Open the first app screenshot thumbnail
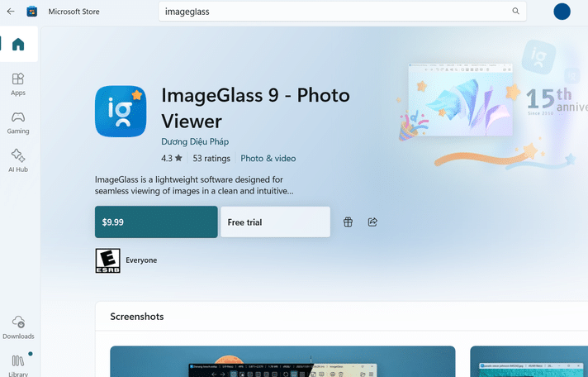Image resolution: width=588 pixels, height=377 pixels. [282, 361]
